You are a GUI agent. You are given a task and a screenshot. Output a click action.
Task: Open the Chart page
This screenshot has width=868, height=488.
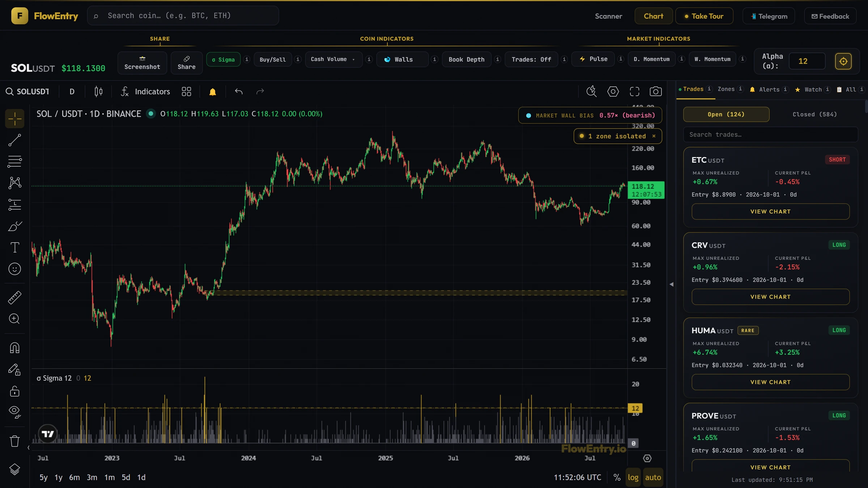coord(654,16)
